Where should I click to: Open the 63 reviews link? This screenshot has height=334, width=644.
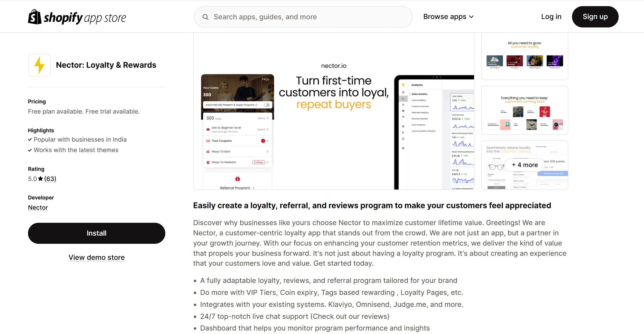(x=50, y=179)
